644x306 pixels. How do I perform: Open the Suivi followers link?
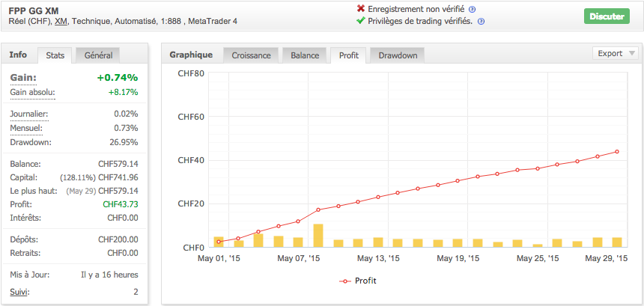pyautogui.click(x=19, y=292)
